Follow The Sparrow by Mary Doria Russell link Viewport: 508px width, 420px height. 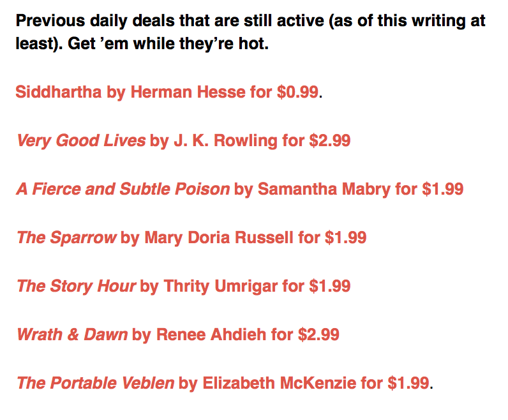click(191, 237)
